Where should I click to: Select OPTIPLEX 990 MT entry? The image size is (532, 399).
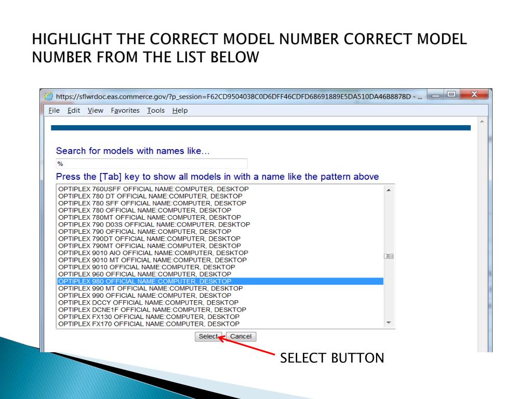[x=220, y=288]
